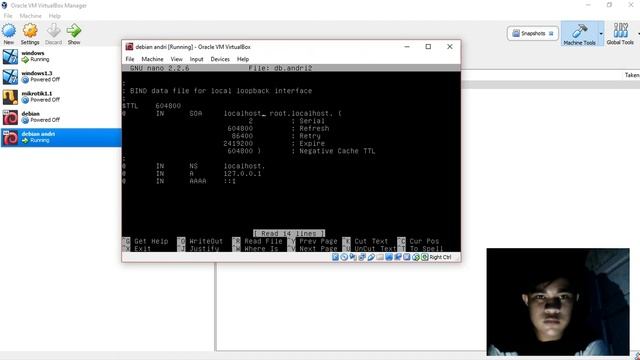Click the optical disk status icon
The image size is (640, 360).
pos(344,257)
